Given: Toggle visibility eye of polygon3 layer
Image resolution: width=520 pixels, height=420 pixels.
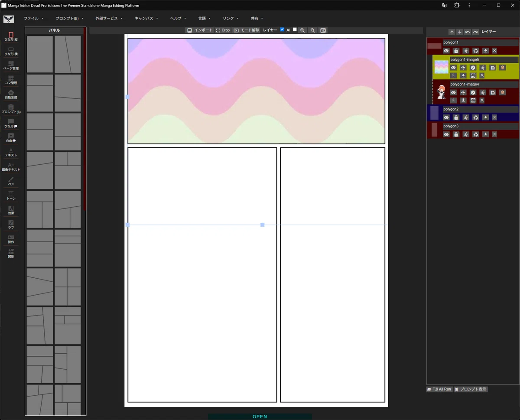Looking at the screenshot, I should [x=446, y=134].
